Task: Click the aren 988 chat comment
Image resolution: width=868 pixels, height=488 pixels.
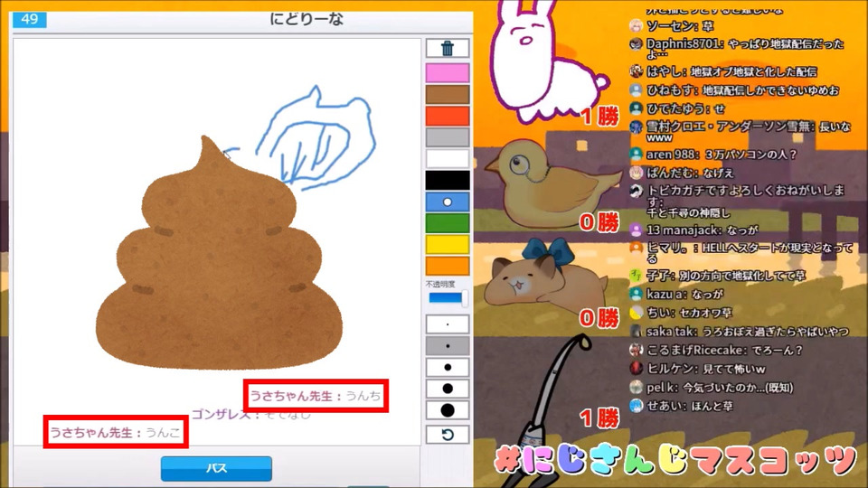Action: (x=713, y=155)
